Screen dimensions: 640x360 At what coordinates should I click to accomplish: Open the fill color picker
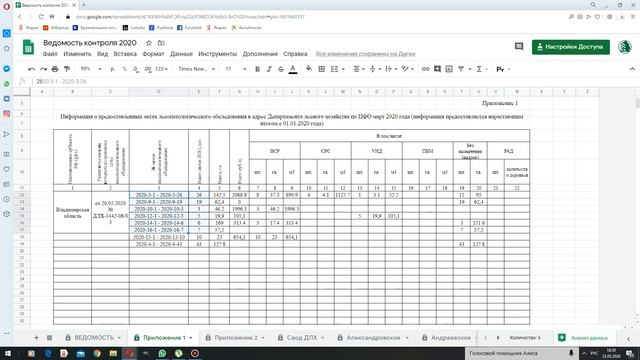point(309,69)
